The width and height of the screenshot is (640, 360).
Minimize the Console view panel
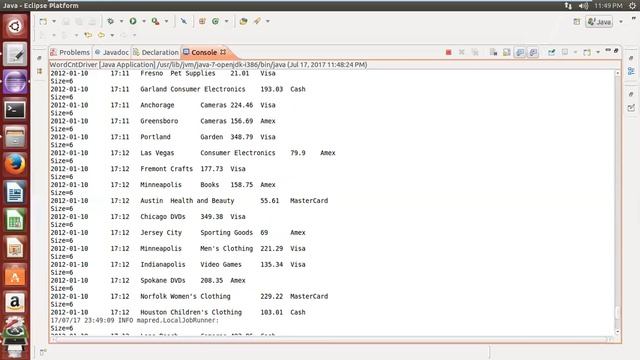tap(608, 50)
